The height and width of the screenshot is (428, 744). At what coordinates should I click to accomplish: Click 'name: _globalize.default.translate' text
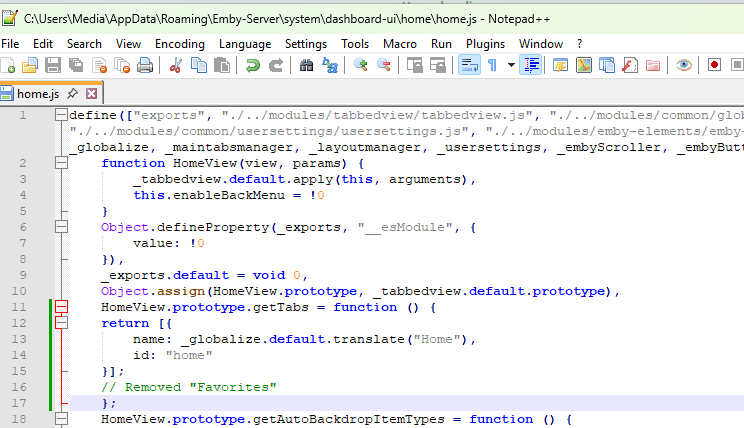(x=268, y=339)
